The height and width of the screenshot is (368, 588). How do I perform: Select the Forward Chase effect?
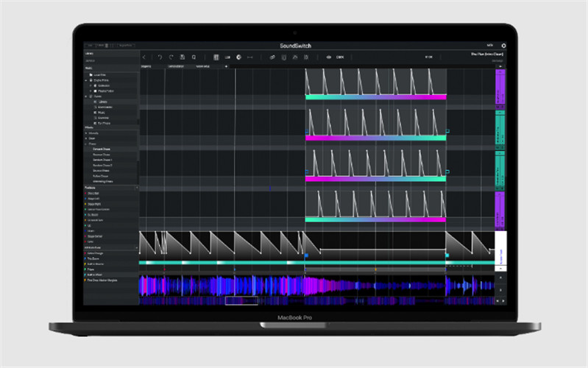pos(102,149)
